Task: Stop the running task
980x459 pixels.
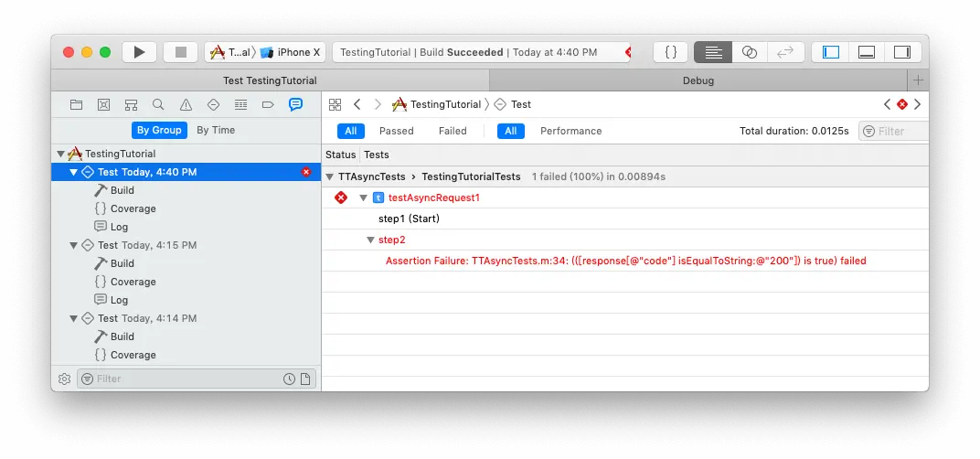Action: click(181, 52)
